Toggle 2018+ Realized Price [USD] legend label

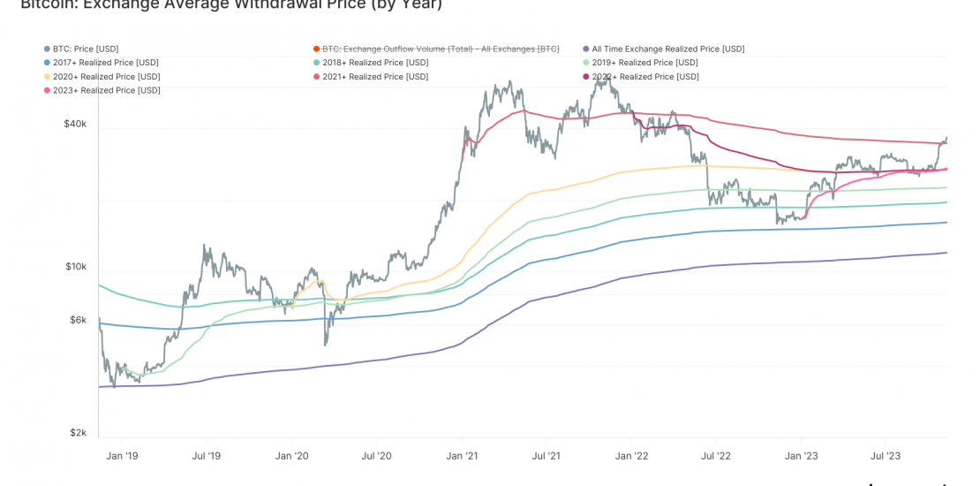(x=375, y=63)
